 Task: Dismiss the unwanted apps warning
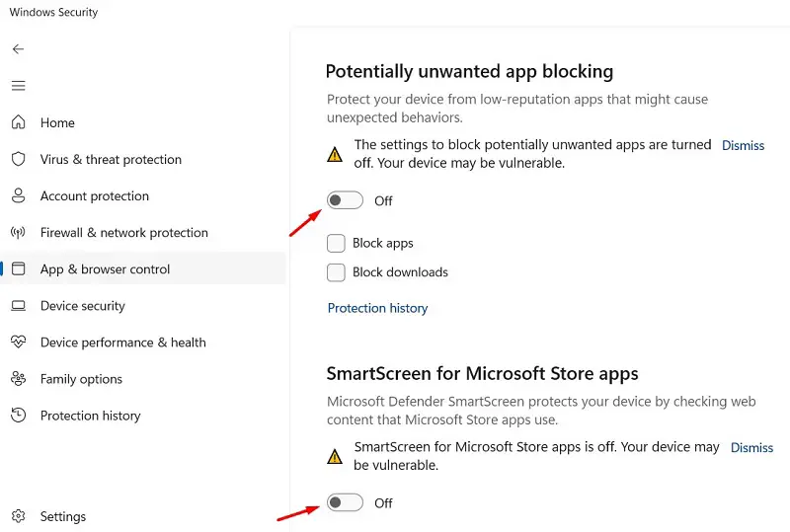[743, 145]
